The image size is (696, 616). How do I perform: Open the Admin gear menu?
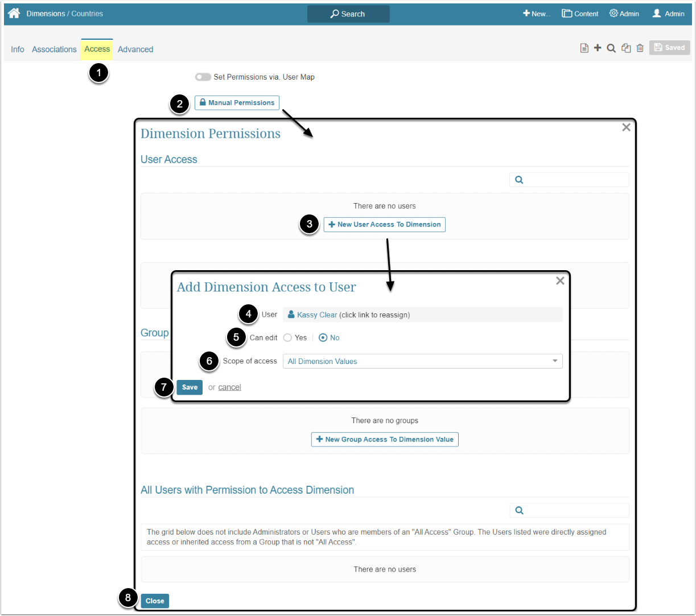click(624, 14)
